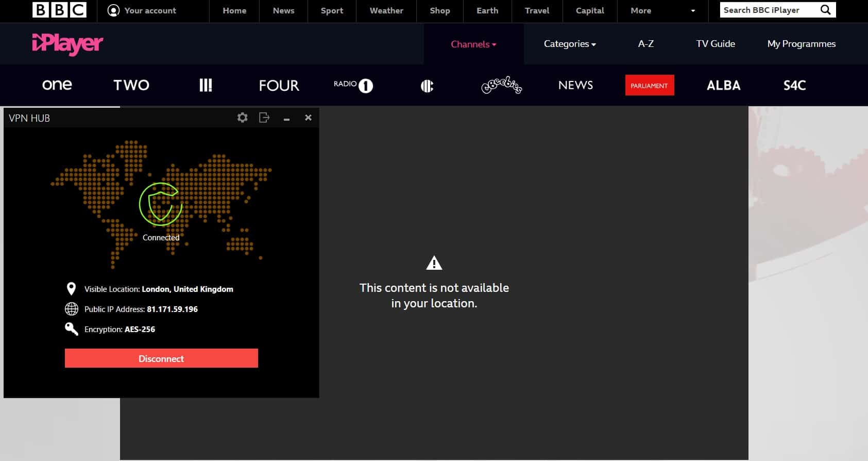Open CBBC channel logo
This screenshot has width=868, height=461.
coord(427,86)
